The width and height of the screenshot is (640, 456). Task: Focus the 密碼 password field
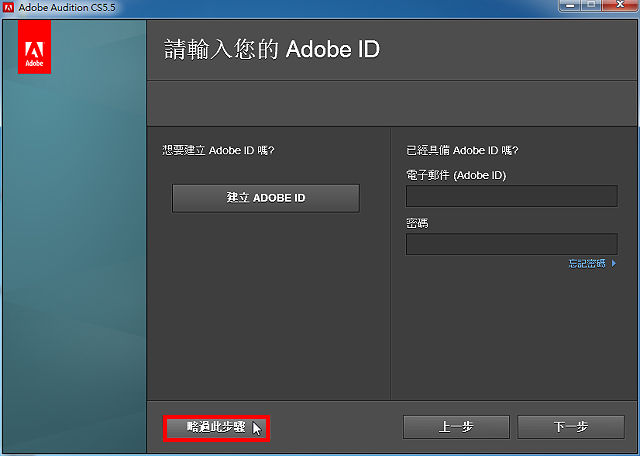511,244
